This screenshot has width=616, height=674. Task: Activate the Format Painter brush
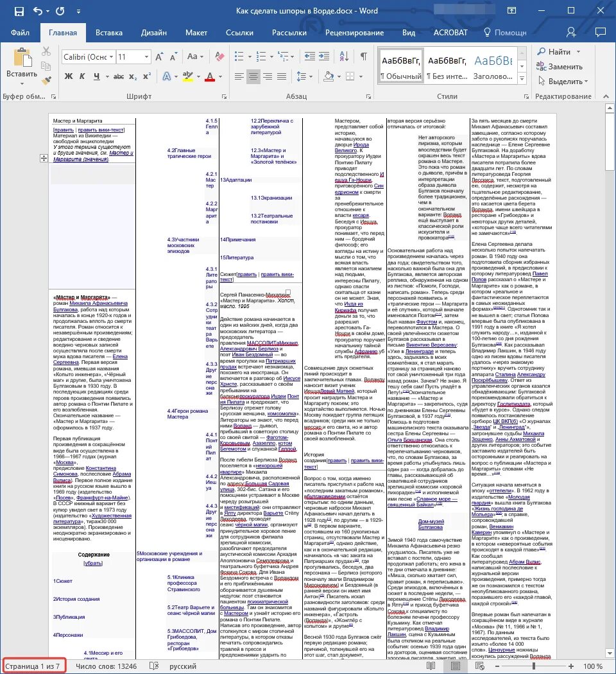(x=46, y=80)
